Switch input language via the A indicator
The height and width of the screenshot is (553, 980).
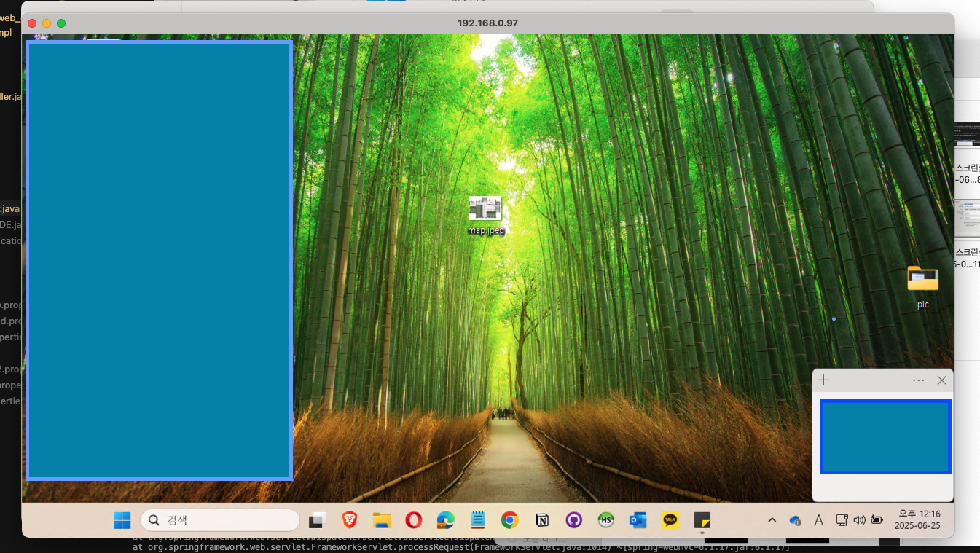818,520
